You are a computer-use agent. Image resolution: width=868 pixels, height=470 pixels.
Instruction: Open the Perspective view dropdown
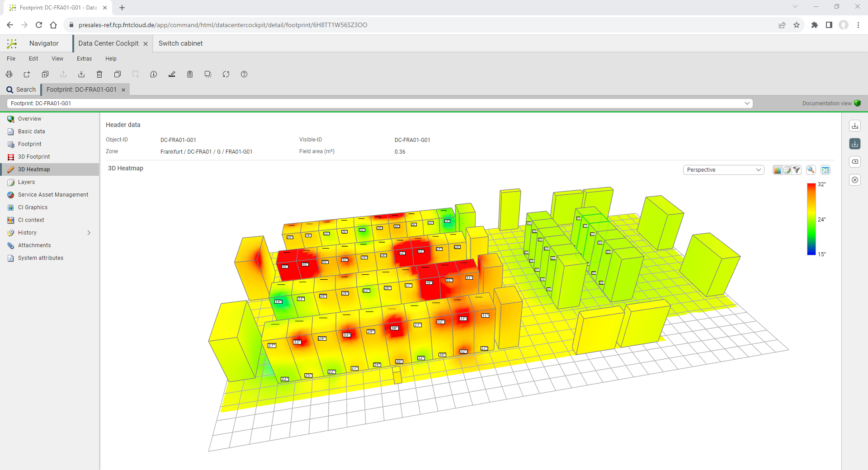(723, 170)
